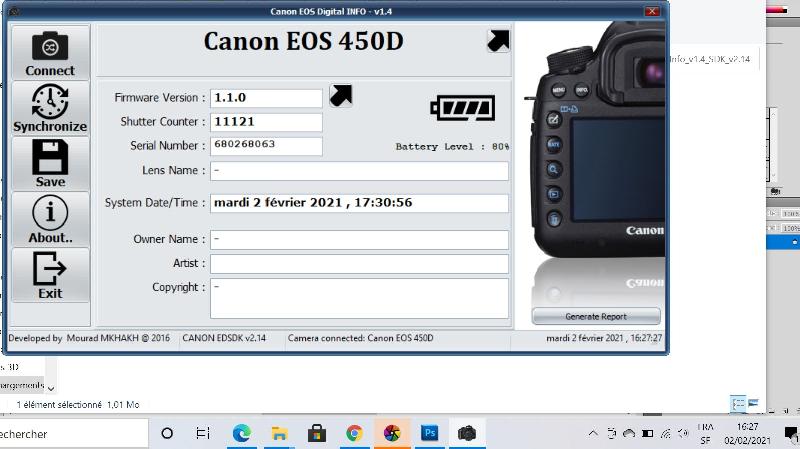Screen dimensions: 800x449
Task: Open Task View on taskbar
Action: [x=203, y=434]
